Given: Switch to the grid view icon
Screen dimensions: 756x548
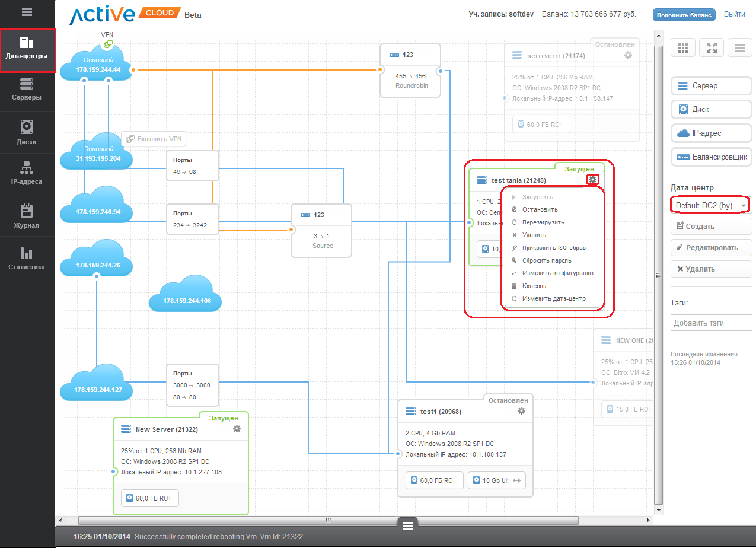Looking at the screenshot, I should coord(683,48).
